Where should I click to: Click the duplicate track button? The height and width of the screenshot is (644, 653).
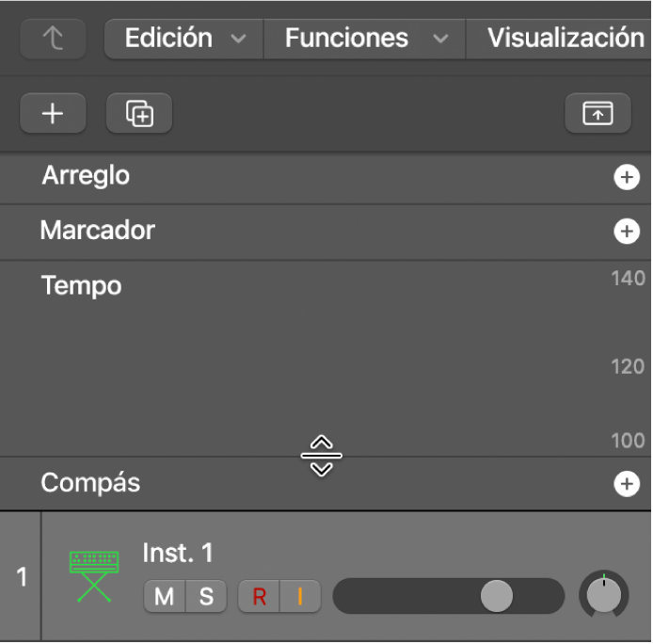pyautogui.click(x=139, y=114)
